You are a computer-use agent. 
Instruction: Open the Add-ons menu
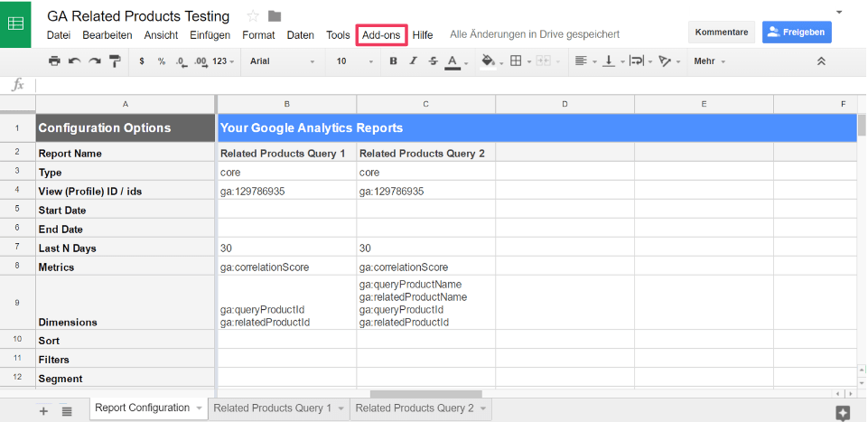[x=380, y=35]
